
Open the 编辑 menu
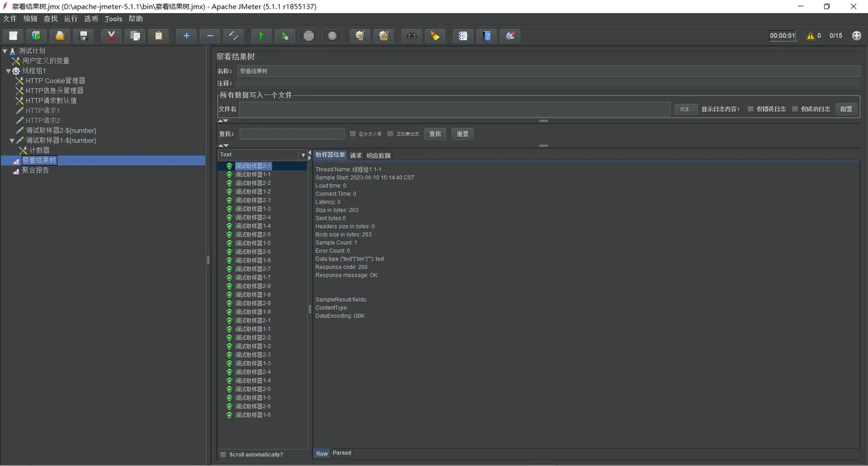30,19
